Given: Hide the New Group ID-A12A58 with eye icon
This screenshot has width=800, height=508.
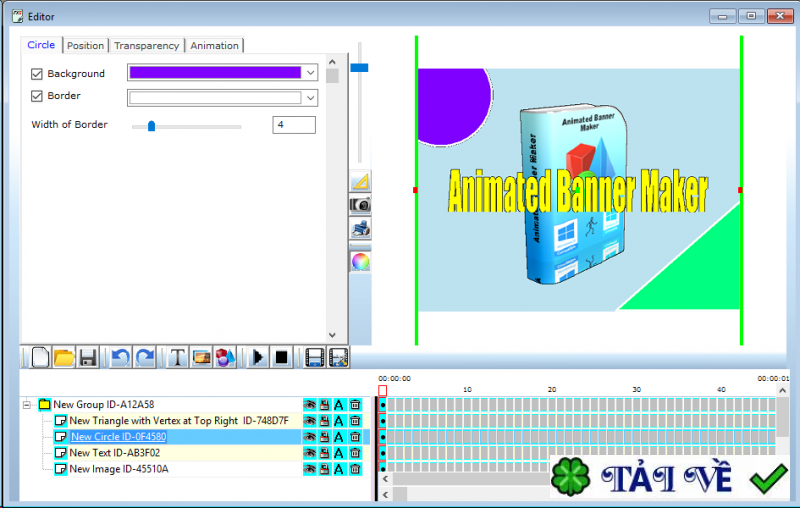Looking at the screenshot, I should [309, 405].
